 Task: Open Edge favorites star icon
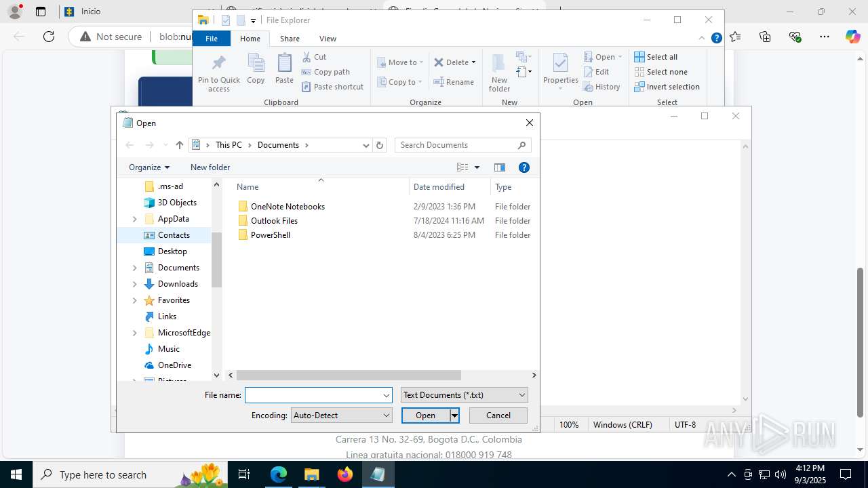736,37
